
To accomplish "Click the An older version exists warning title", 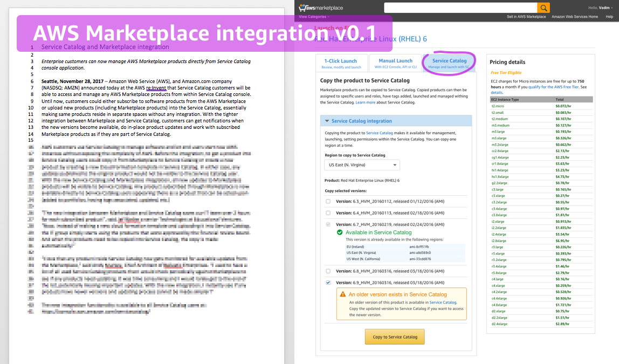I will click(397, 294).
